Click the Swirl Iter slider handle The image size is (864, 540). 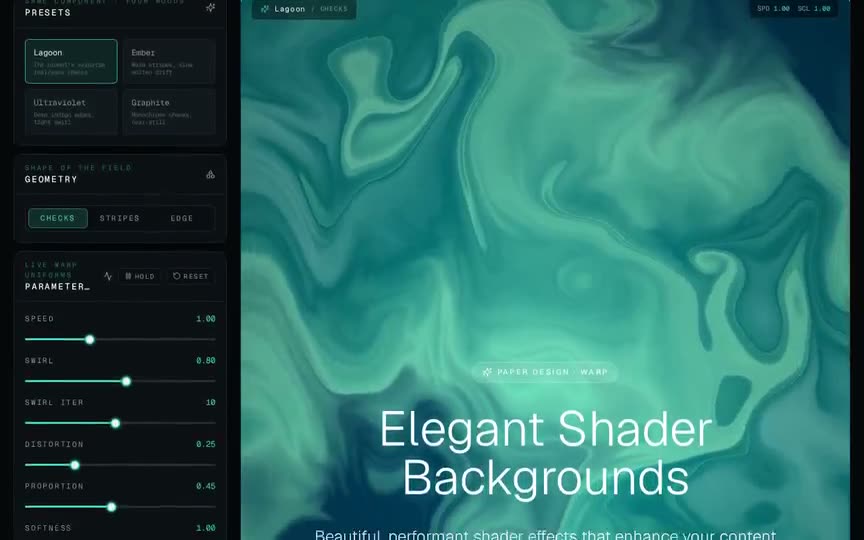click(115, 423)
